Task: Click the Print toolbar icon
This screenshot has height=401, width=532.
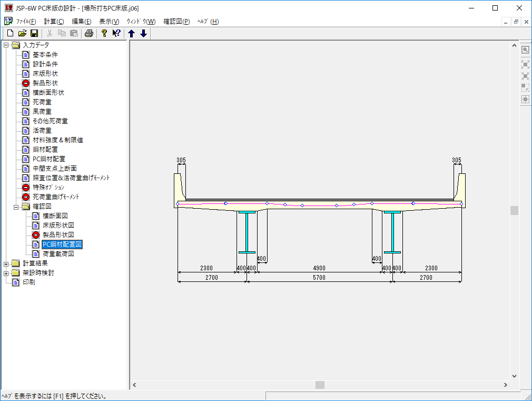Action: [89, 34]
